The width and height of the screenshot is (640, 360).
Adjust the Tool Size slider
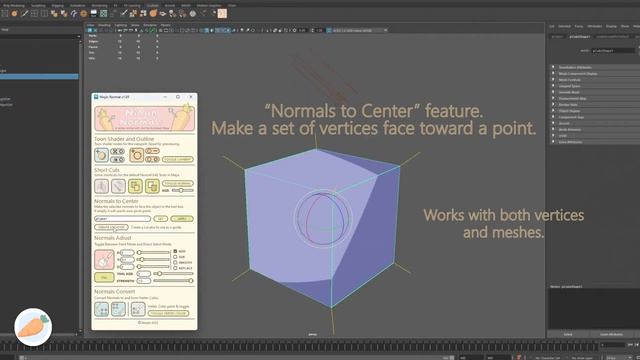click(173, 273)
